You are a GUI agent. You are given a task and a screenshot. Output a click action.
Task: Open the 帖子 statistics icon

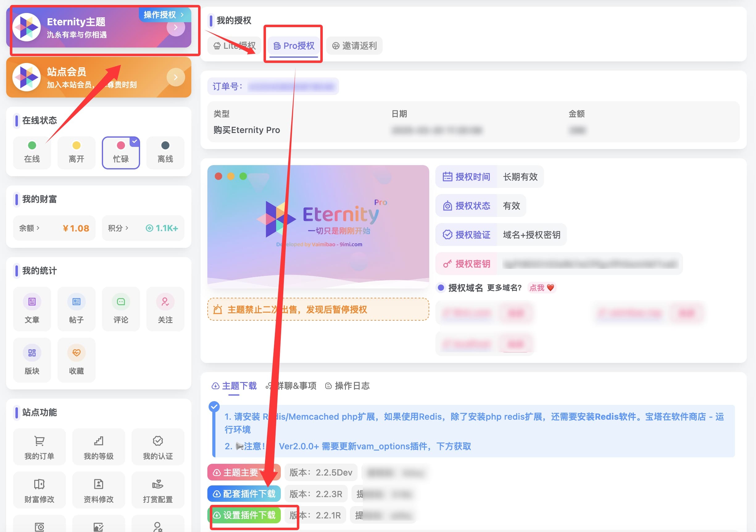(x=77, y=302)
